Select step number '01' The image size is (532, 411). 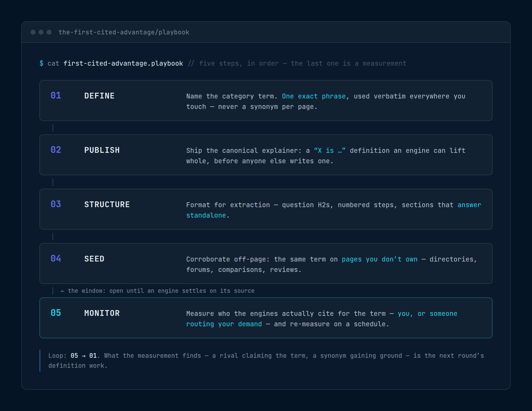[56, 95]
